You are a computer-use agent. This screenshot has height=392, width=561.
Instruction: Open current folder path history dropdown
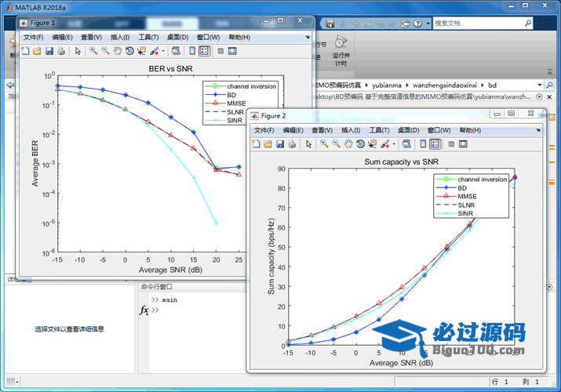point(540,85)
